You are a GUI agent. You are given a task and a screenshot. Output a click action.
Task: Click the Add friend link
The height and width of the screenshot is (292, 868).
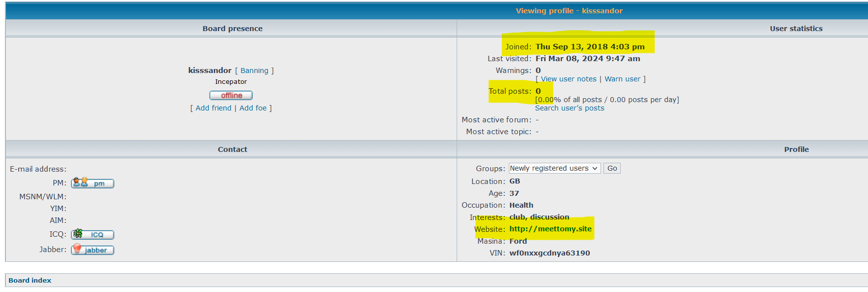[x=213, y=108]
